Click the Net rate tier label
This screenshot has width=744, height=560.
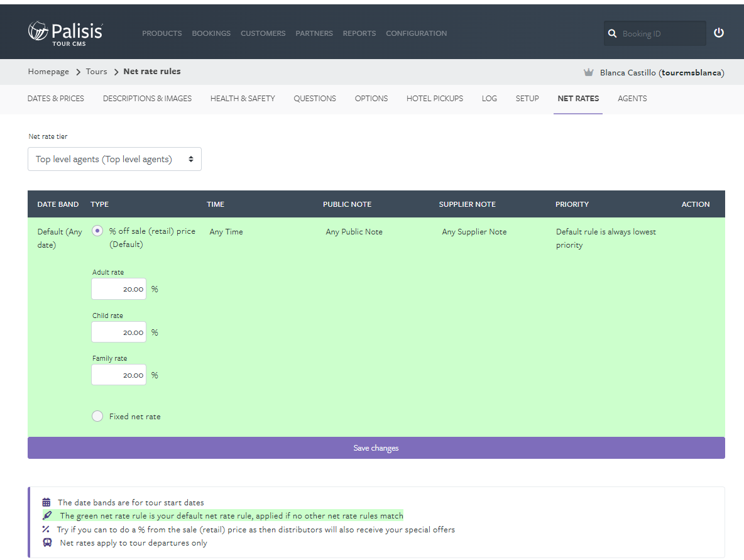click(48, 136)
